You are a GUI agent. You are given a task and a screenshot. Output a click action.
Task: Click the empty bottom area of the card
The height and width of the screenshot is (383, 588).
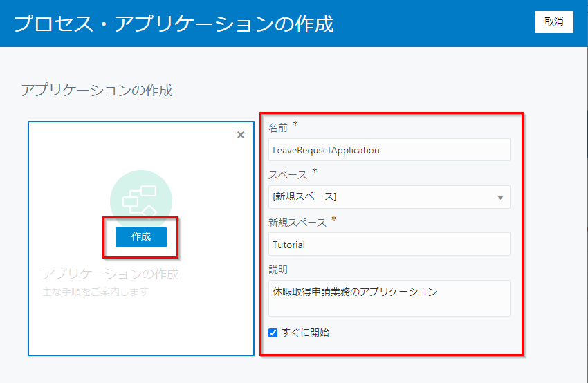pyautogui.click(x=141, y=328)
